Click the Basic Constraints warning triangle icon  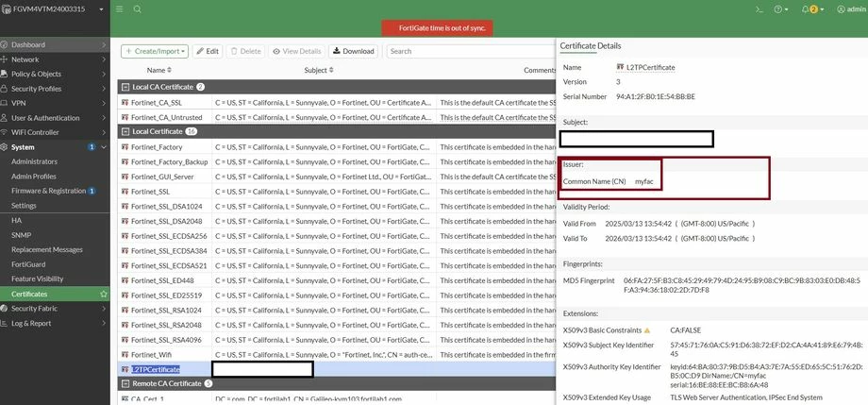[646, 330]
